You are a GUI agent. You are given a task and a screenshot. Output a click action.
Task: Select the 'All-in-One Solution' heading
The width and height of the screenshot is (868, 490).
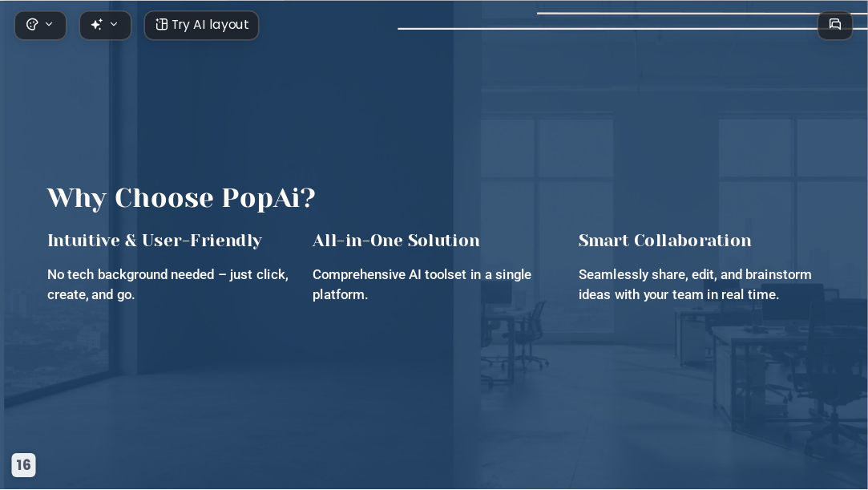(x=396, y=241)
